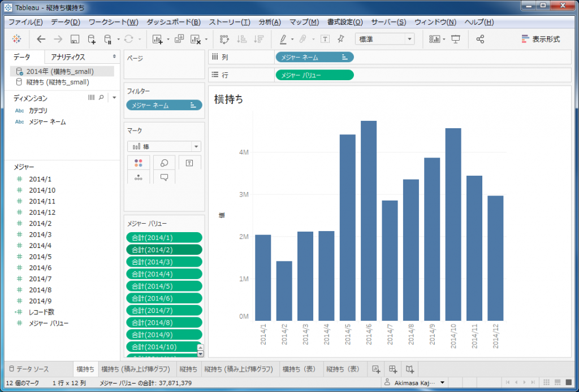
Task: Create a new story from the bottom bar
Action: [410, 369]
